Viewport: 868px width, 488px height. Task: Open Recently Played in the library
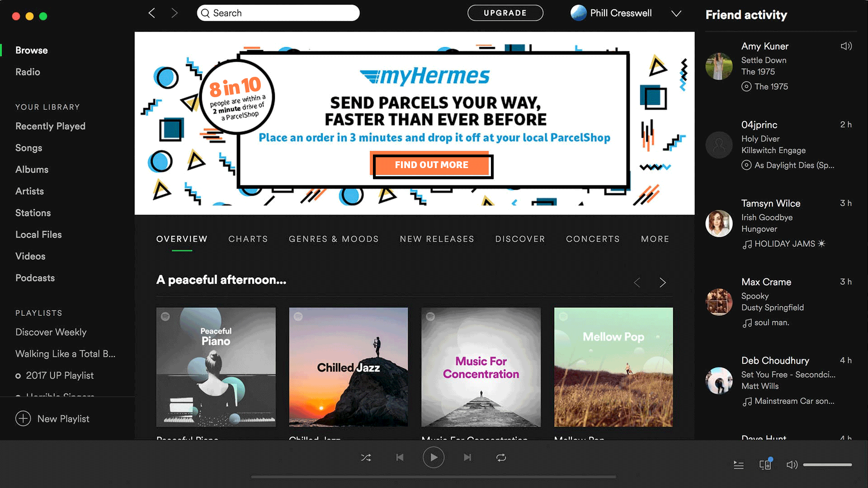pos(50,126)
